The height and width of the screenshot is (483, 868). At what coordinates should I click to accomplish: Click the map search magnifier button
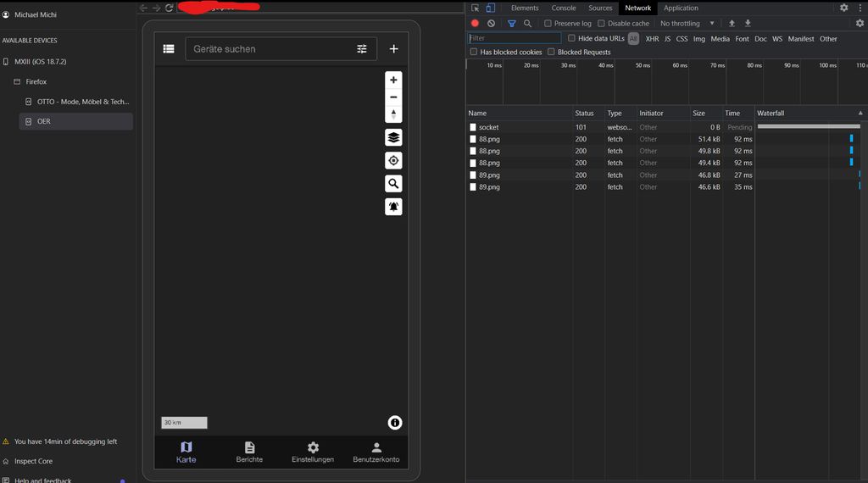point(393,184)
